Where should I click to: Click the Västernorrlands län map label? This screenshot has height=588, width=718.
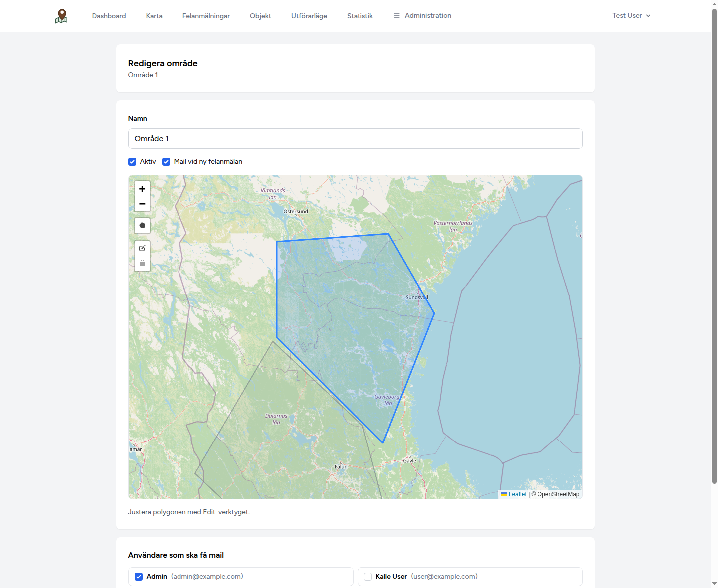tap(453, 226)
